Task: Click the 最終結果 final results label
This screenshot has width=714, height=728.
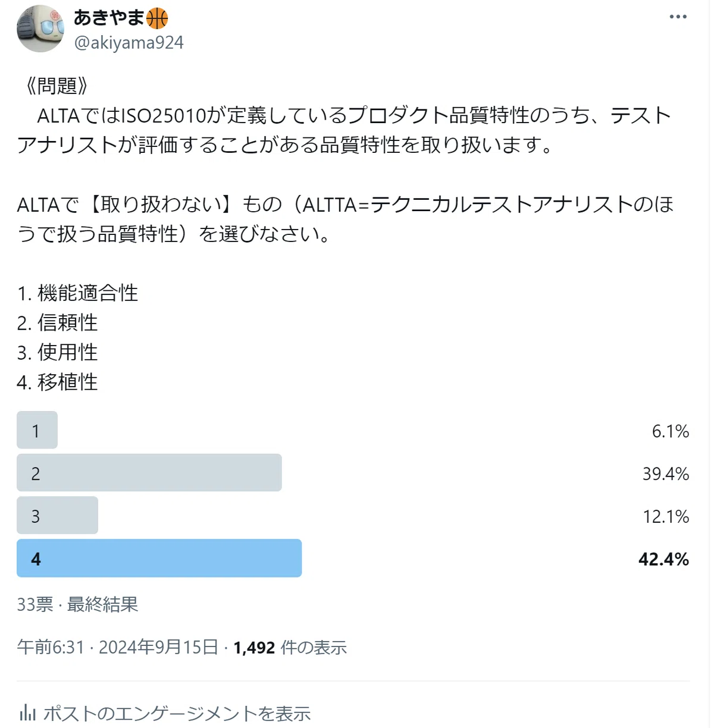Action: (102, 604)
